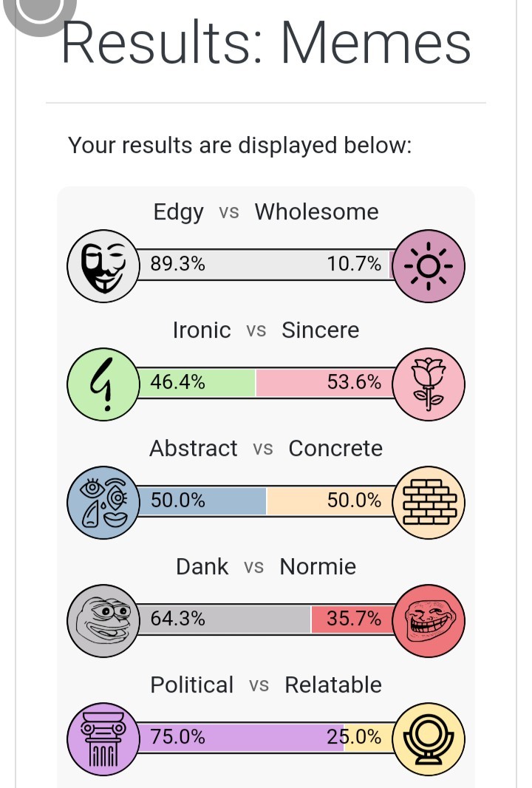The width and height of the screenshot is (532, 788).
Task: Click the Guy Fawkes mask Edgy icon
Action: pyautogui.click(x=103, y=265)
